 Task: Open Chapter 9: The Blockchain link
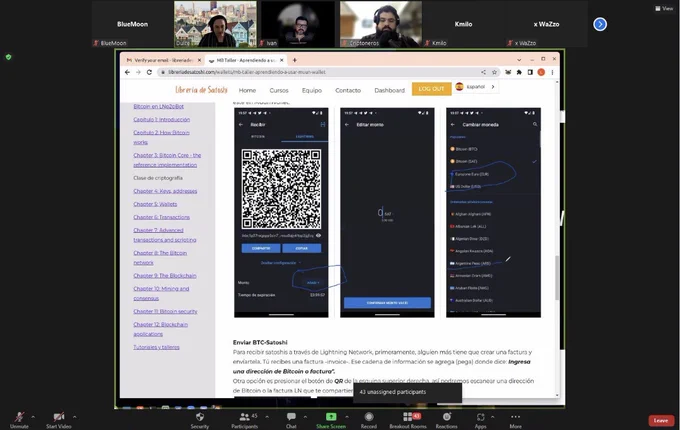(x=165, y=275)
